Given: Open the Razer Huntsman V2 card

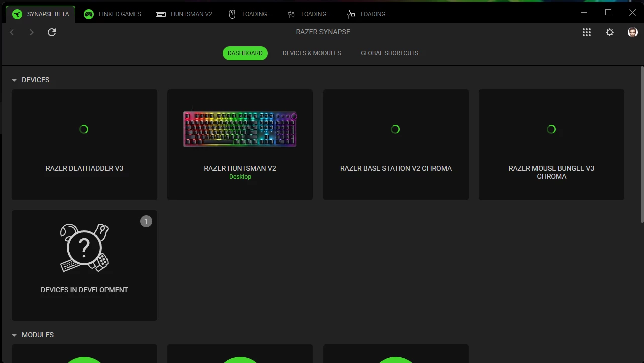Looking at the screenshot, I should pyautogui.click(x=240, y=145).
